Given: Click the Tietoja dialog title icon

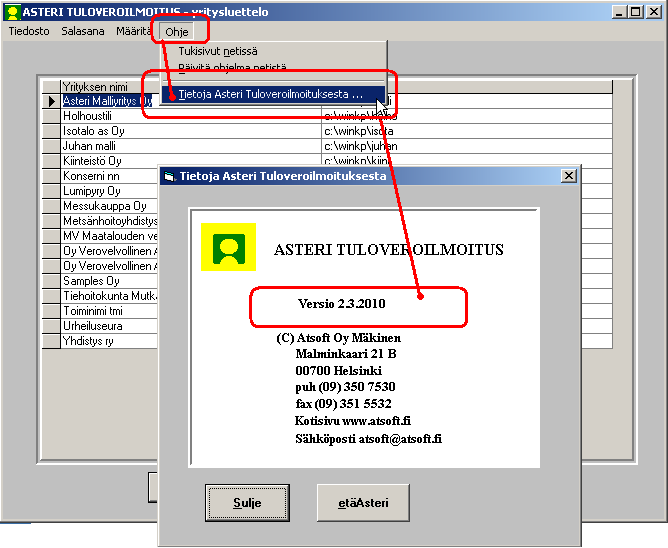Looking at the screenshot, I should pos(170,176).
